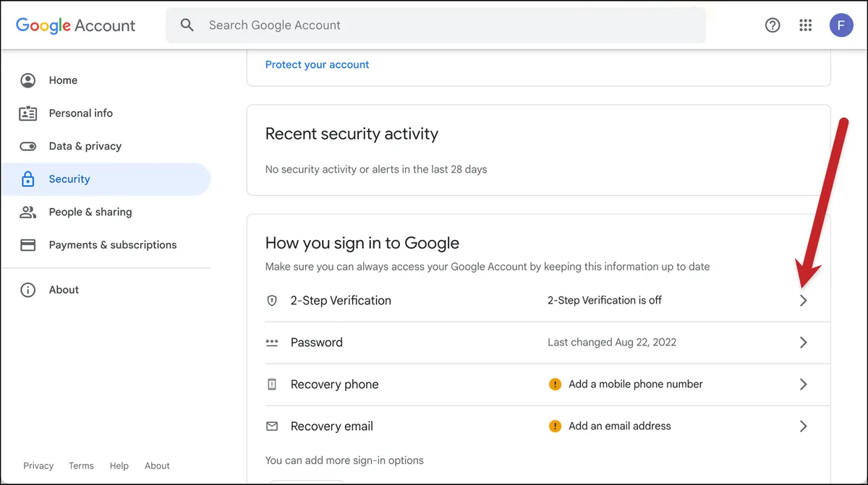This screenshot has width=868, height=485.
Task: Click '2-Step Verification is off' status
Action: click(x=605, y=301)
